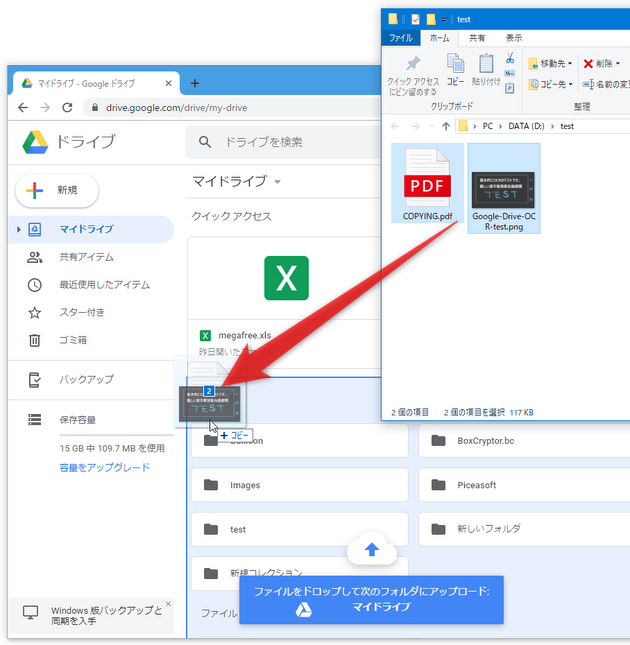Reload the Drive page
Image resolution: width=630 pixels, height=645 pixels.
tap(67, 108)
